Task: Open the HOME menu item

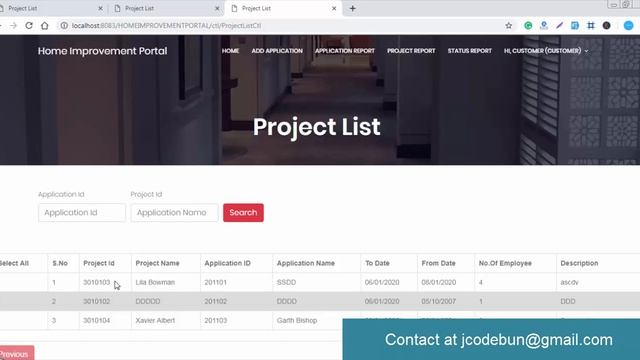Action: (x=230, y=51)
